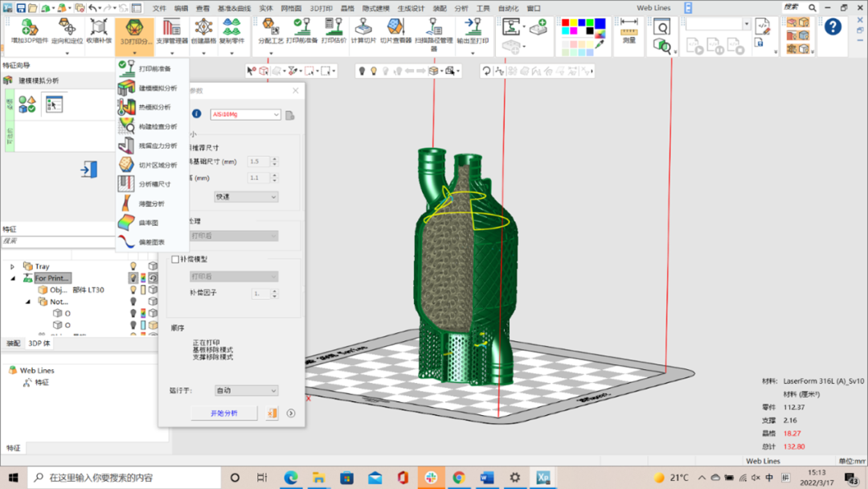Open the 快速 speed dropdown

click(x=246, y=196)
